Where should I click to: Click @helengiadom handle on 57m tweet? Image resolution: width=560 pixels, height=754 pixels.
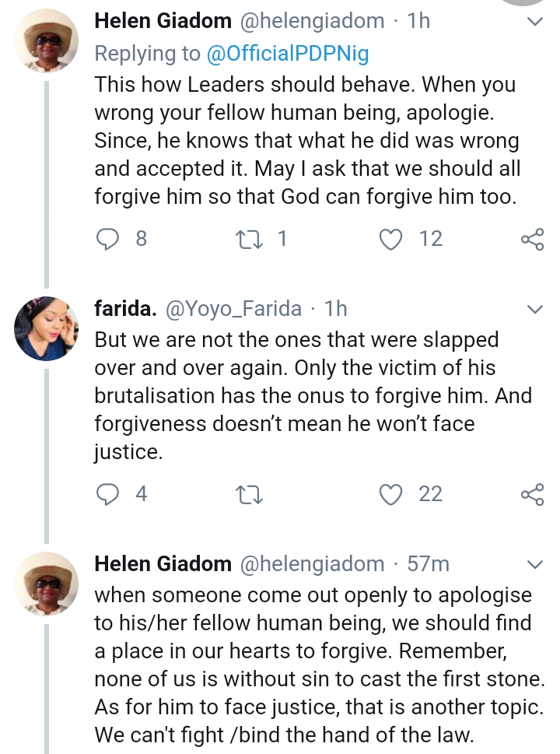click(313, 563)
